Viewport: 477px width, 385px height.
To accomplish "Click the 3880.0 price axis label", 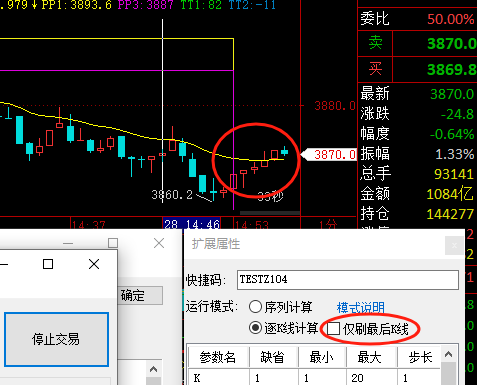I will pos(335,106).
